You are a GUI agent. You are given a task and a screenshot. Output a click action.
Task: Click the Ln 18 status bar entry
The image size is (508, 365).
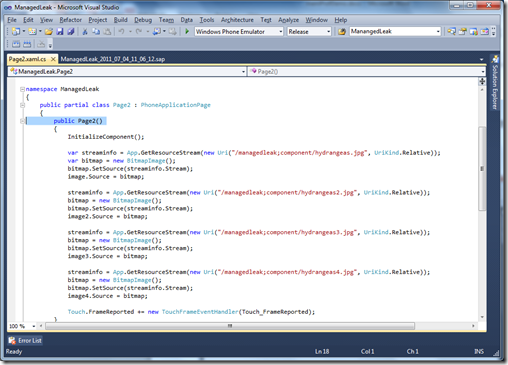(x=322, y=351)
